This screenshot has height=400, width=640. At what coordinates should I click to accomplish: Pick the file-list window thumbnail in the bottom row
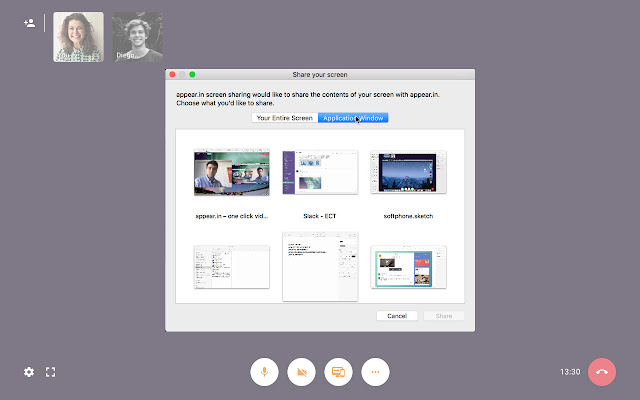232,267
